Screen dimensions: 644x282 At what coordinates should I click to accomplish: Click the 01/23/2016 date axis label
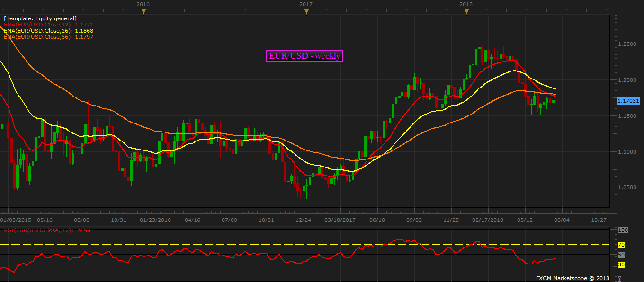[x=155, y=220]
